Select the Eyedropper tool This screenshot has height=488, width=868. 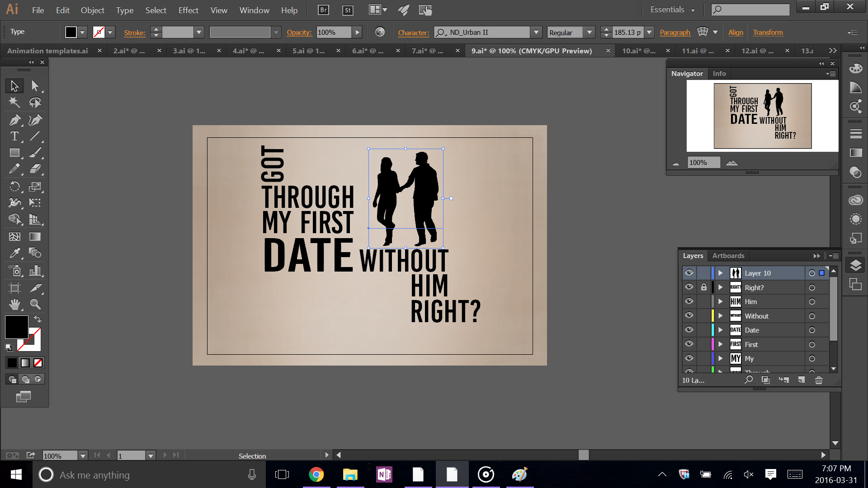pyautogui.click(x=14, y=253)
